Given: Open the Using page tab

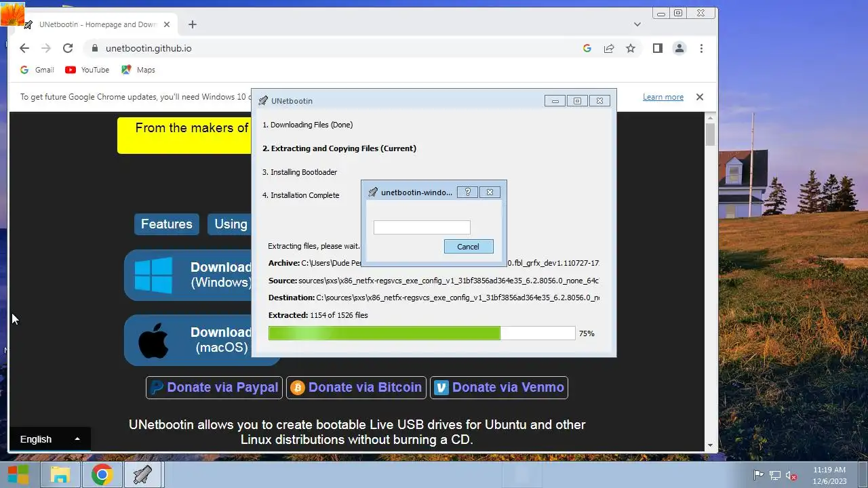Looking at the screenshot, I should pyautogui.click(x=229, y=224).
